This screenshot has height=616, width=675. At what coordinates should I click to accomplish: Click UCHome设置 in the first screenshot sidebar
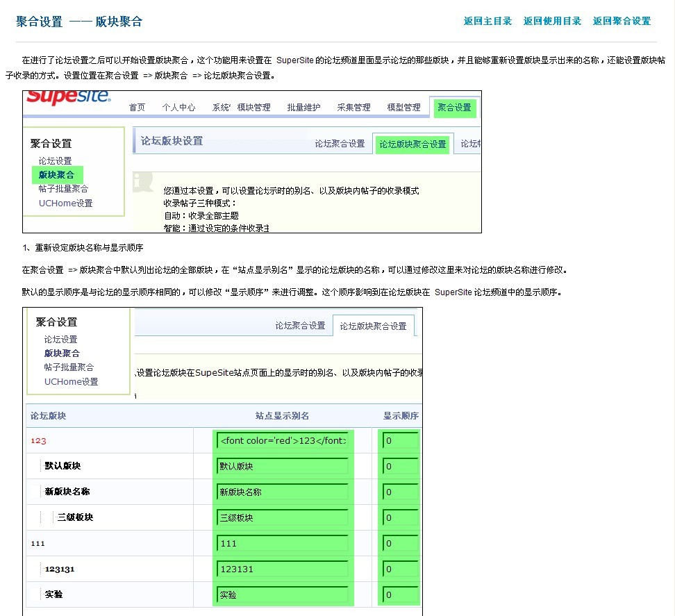coord(65,203)
